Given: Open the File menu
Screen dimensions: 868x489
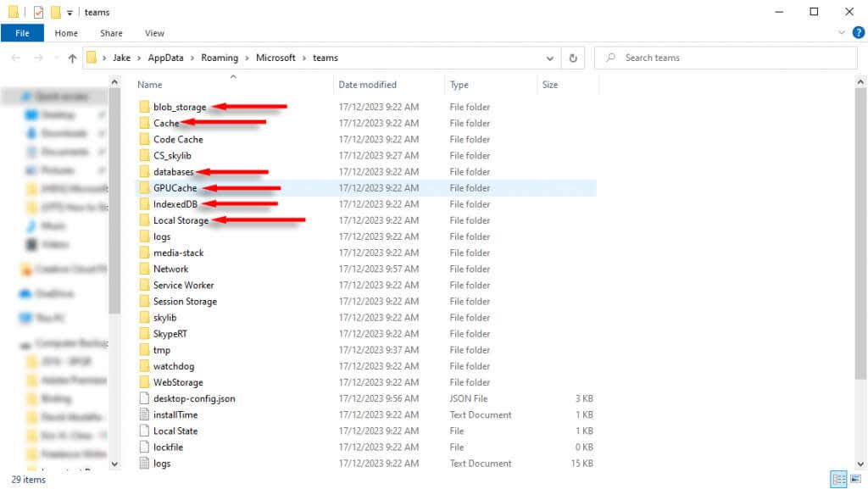Looking at the screenshot, I should tap(22, 33).
